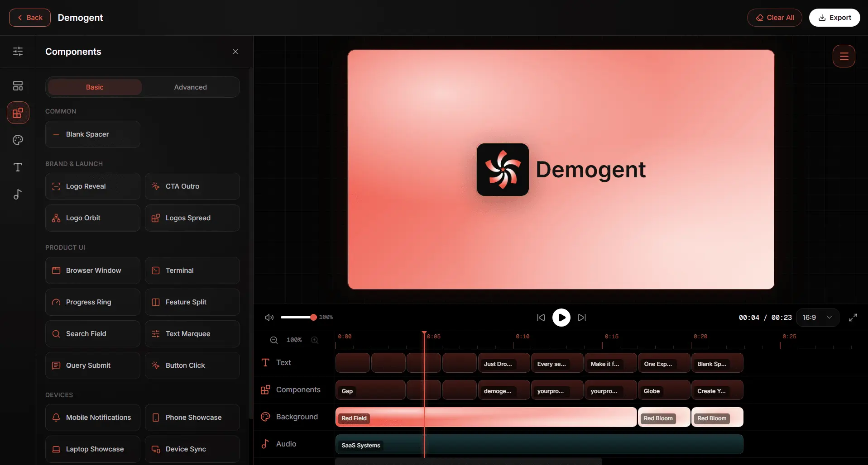The height and width of the screenshot is (465, 868).
Task: Add the Terminal component
Action: tap(192, 270)
